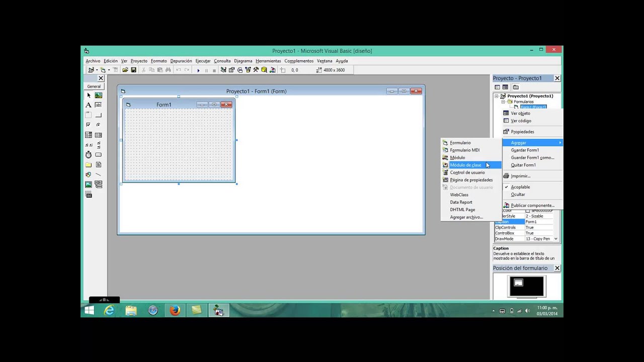Choose Control de usuario from submenu
This screenshot has width=644, height=362.
pyautogui.click(x=471, y=172)
